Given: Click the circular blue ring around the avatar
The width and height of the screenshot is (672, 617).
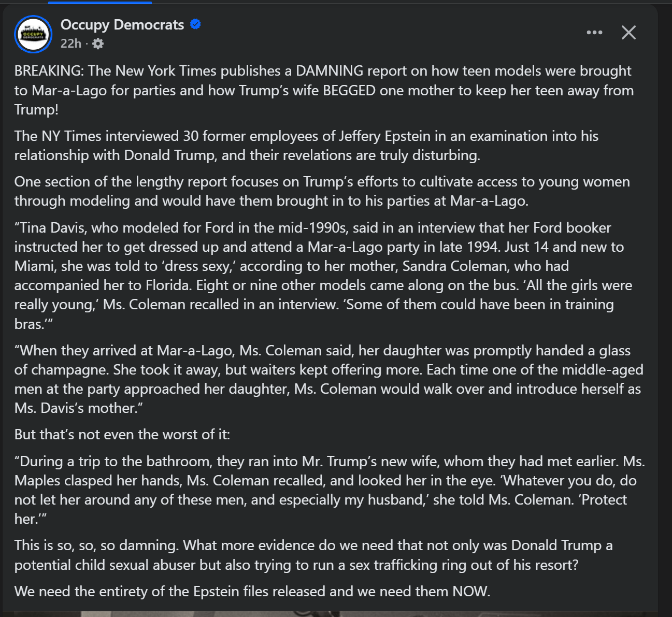Looking at the screenshot, I should point(33,16).
